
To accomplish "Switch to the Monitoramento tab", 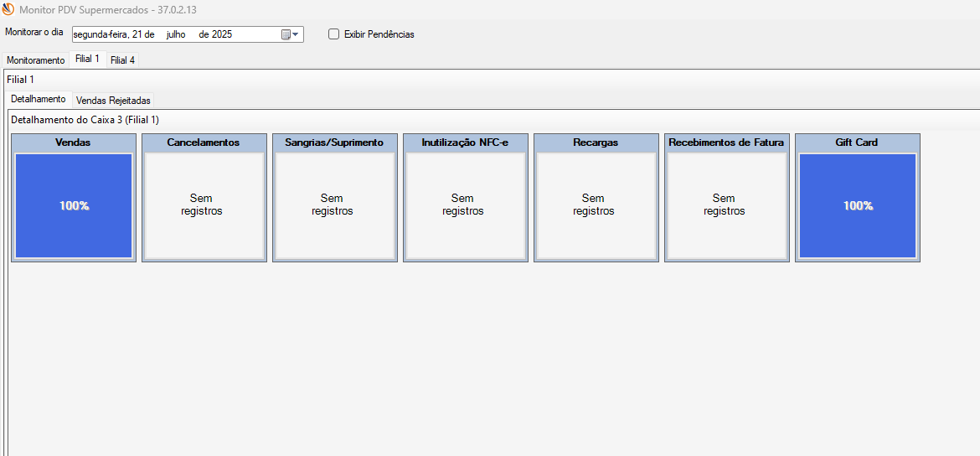I will tap(36, 60).
